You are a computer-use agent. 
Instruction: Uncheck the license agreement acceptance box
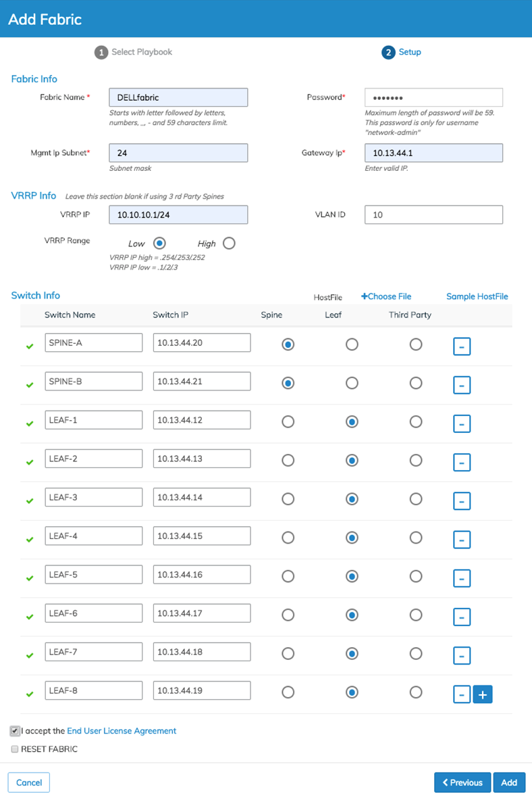[x=15, y=731]
